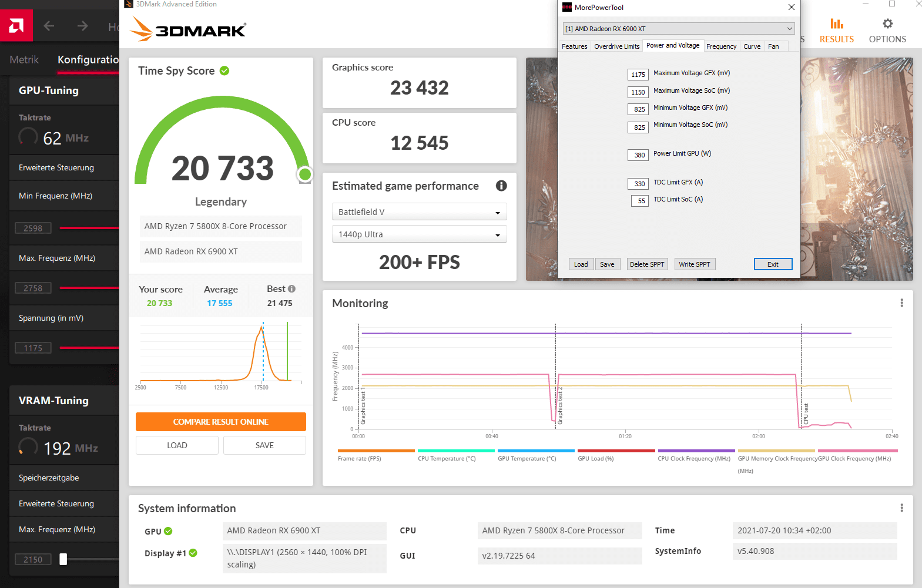This screenshot has width=922, height=588.
Task: Click the Speicherzeitgabe row
Action: click(64, 478)
